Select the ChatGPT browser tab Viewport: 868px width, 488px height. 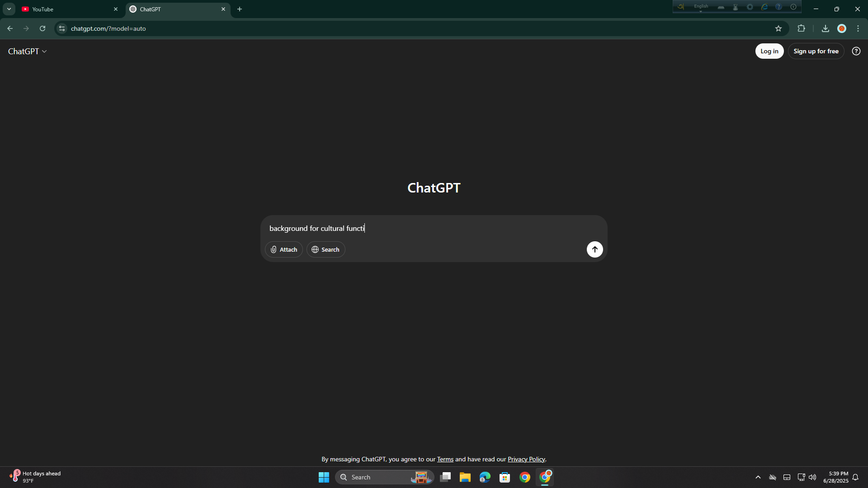point(177,9)
